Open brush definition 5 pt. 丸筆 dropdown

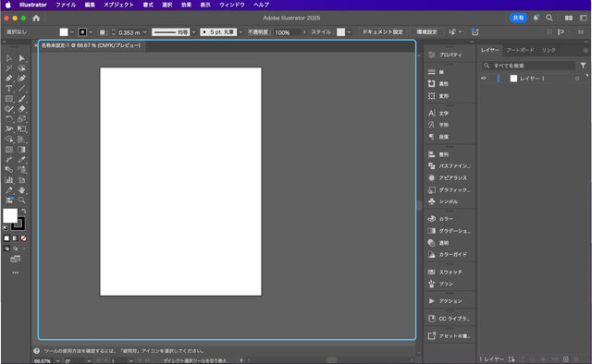coord(240,32)
